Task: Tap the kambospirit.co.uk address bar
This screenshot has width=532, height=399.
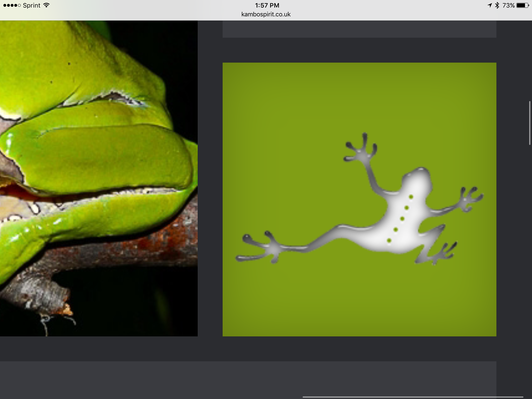Action: (x=266, y=14)
